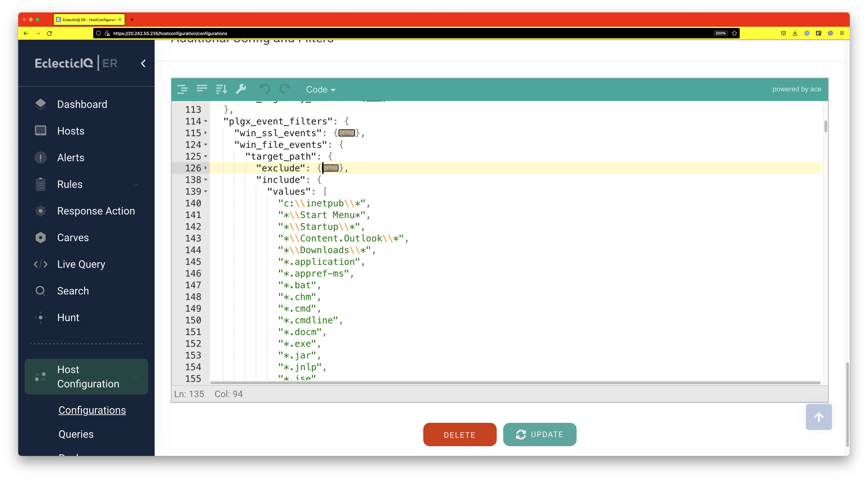Click the scroll-to-top arrow button

(819, 417)
